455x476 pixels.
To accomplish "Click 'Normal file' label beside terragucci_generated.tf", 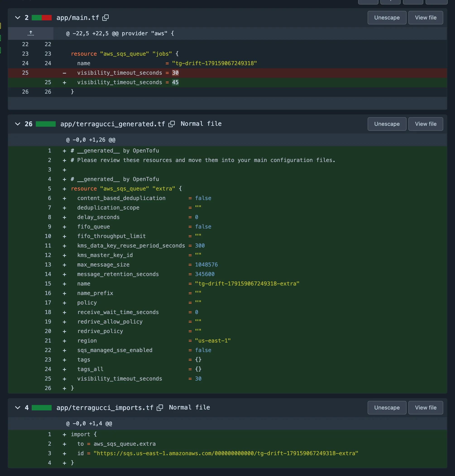I will (x=201, y=124).
